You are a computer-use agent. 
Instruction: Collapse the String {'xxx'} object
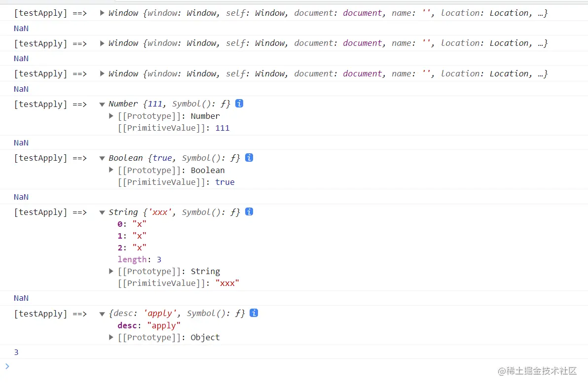(x=102, y=212)
